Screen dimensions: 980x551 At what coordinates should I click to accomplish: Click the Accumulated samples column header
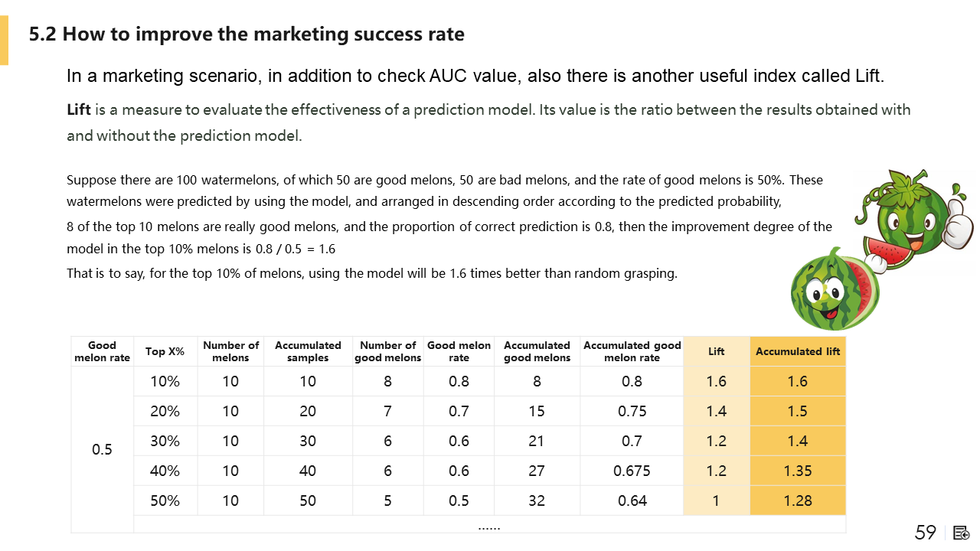click(308, 351)
